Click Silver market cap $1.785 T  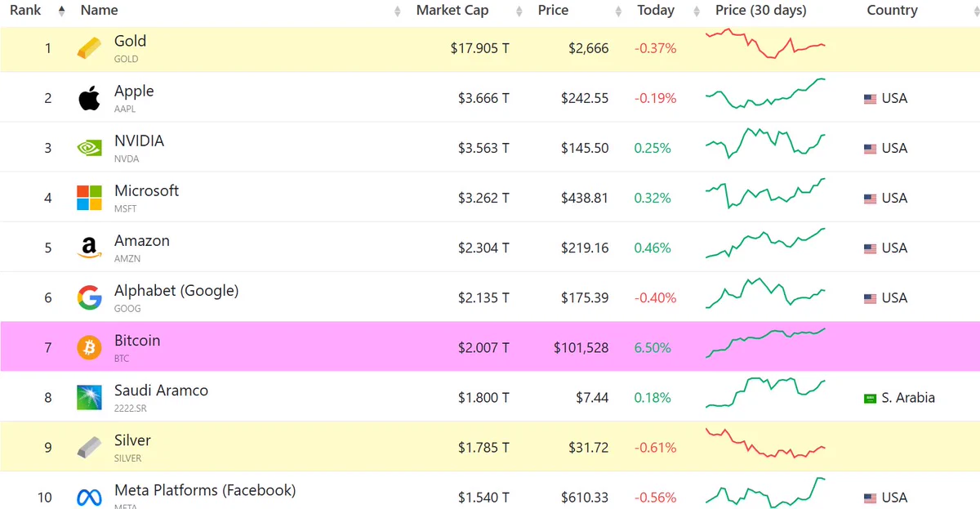pos(483,448)
